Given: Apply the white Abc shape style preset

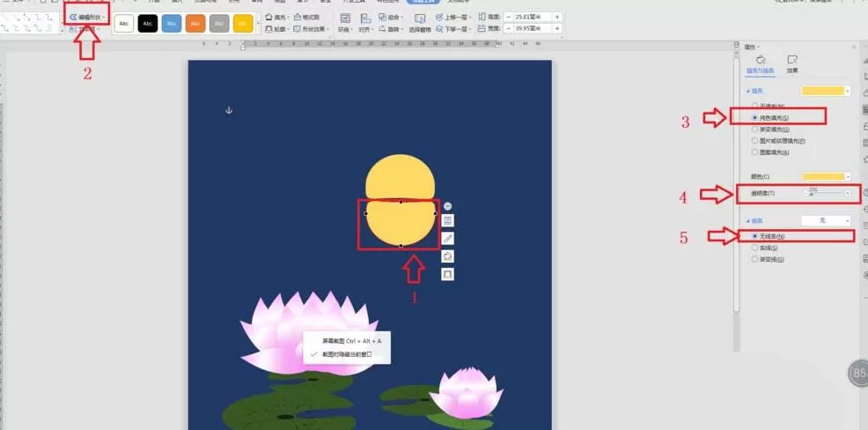Looking at the screenshot, I should (124, 23).
